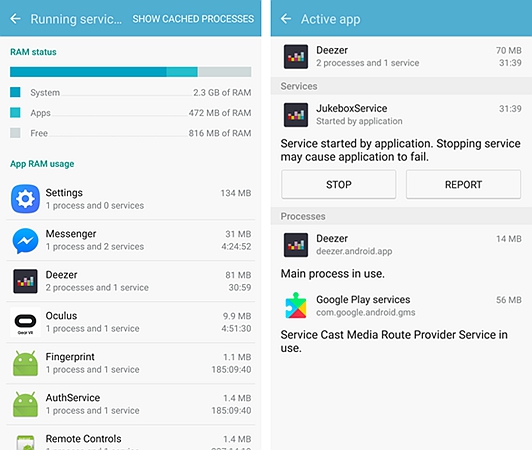Open the Messenger app icon
This screenshot has height=450, width=532.
point(25,241)
